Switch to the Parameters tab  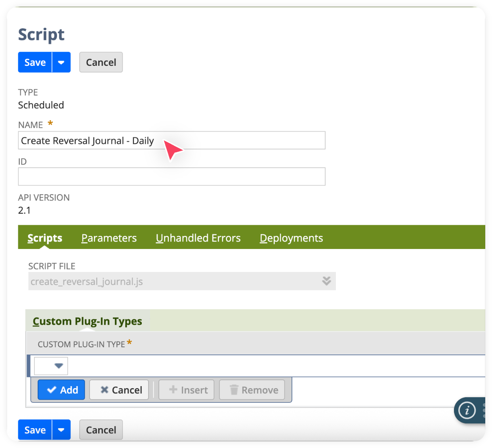109,238
